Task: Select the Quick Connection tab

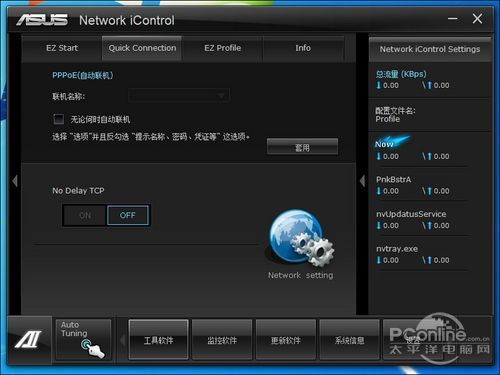Action: pos(142,48)
